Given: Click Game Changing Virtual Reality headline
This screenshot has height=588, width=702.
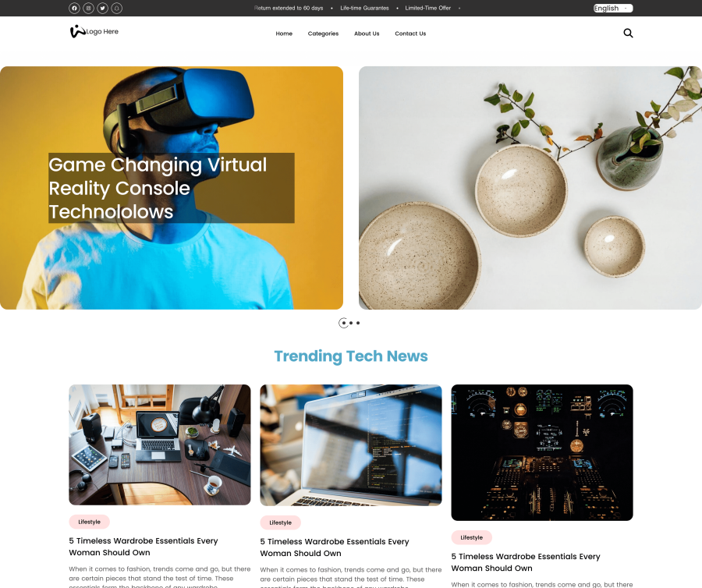Looking at the screenshot, I should pos(172,188).
